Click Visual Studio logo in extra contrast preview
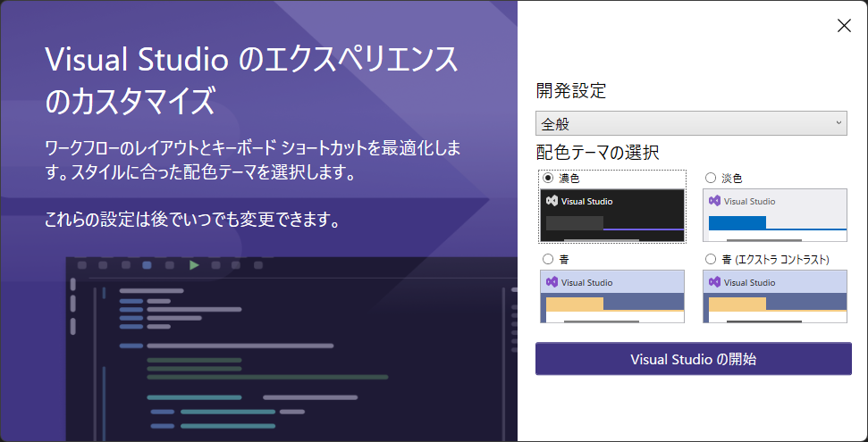The image size is (868, 442). [x=714, y=282]
